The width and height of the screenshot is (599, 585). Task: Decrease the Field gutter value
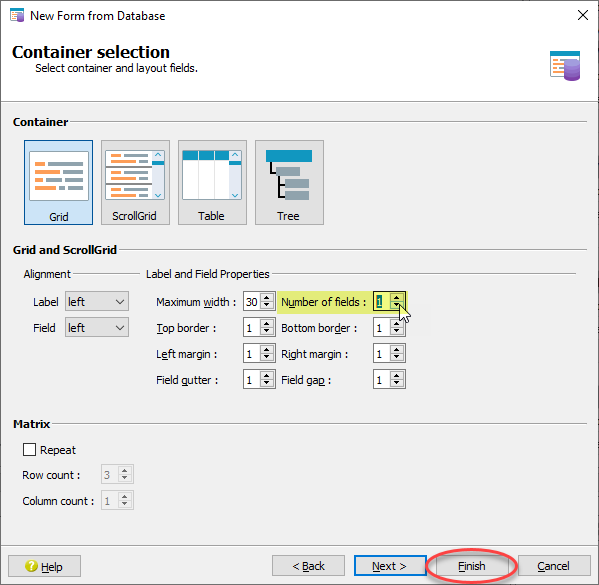click(x=267, y=384)
